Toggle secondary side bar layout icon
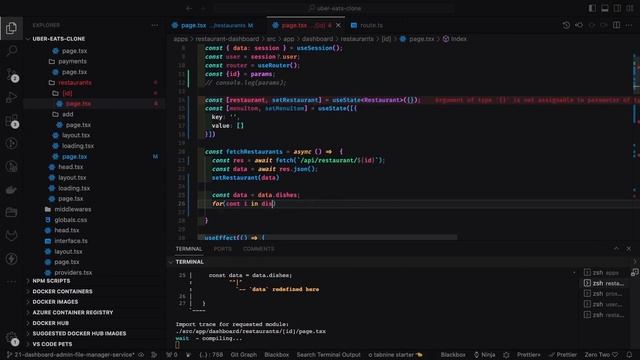Image resolution: width=640 pixels, height=360 pixels. click(x=617, y=8)
